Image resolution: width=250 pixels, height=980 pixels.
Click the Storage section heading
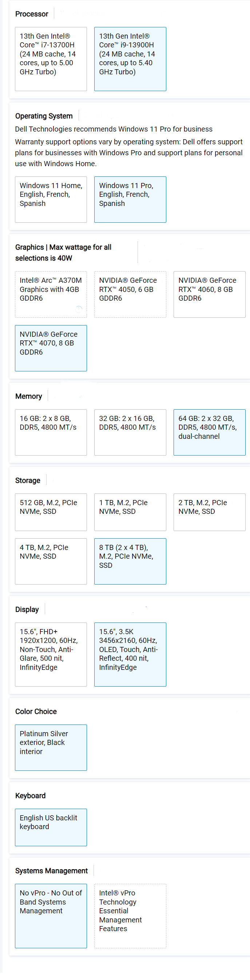(28, 480)
